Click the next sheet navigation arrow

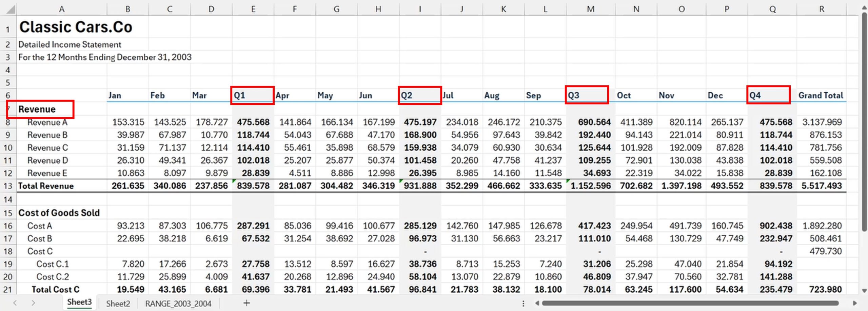pyautogui.click(x=33, y=303)
